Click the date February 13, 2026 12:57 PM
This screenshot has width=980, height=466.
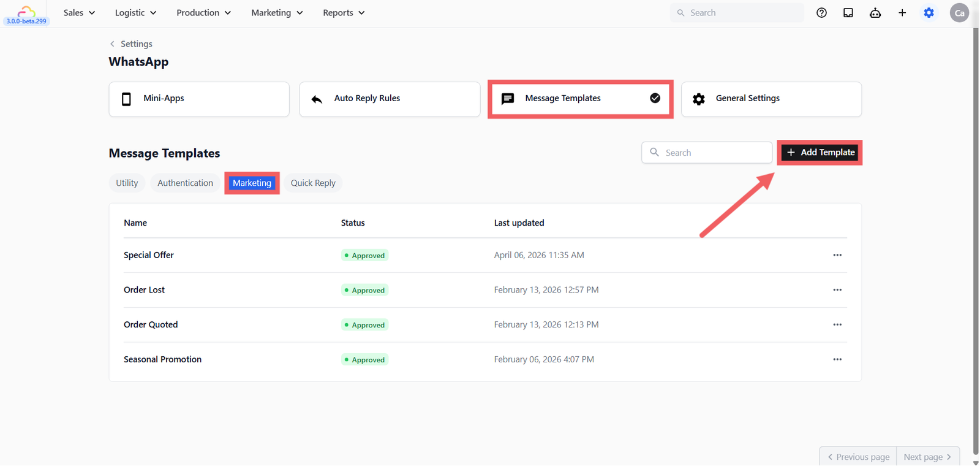[x=546, y=290]
